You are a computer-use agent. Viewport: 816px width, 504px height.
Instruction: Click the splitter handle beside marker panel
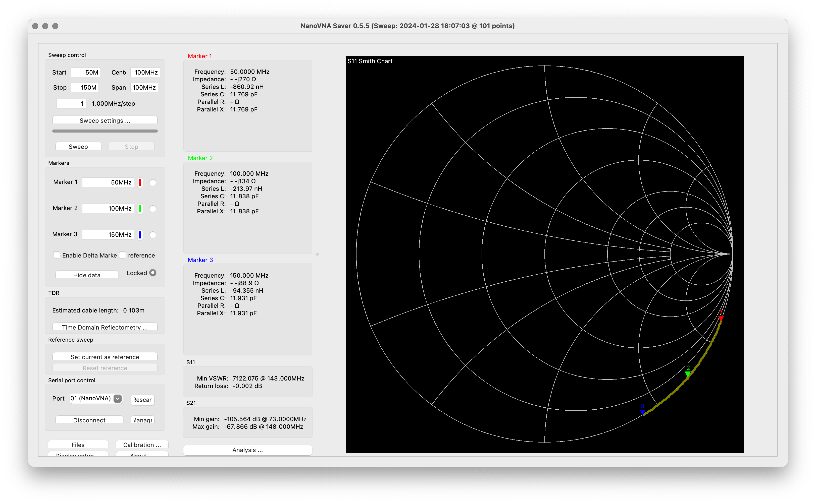[317, 254]
